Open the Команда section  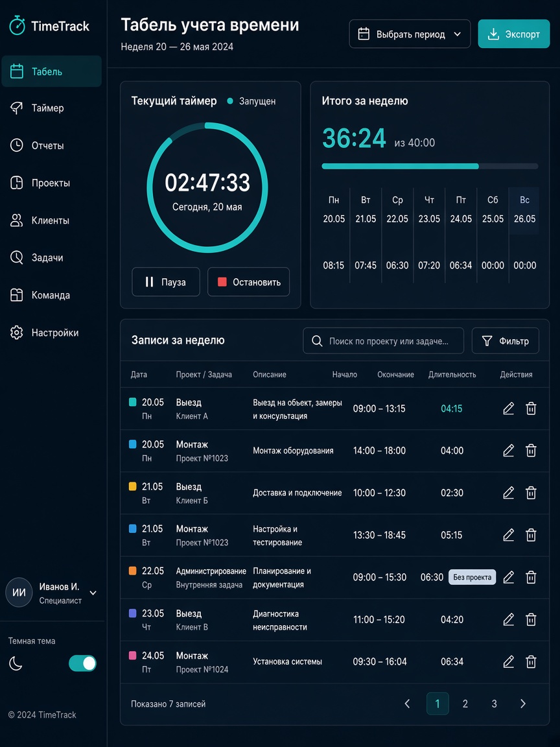51,295
